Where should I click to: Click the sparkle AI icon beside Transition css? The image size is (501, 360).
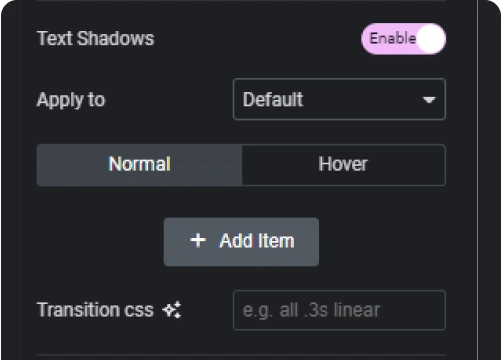pyautogui.click(x=172, y=310)
